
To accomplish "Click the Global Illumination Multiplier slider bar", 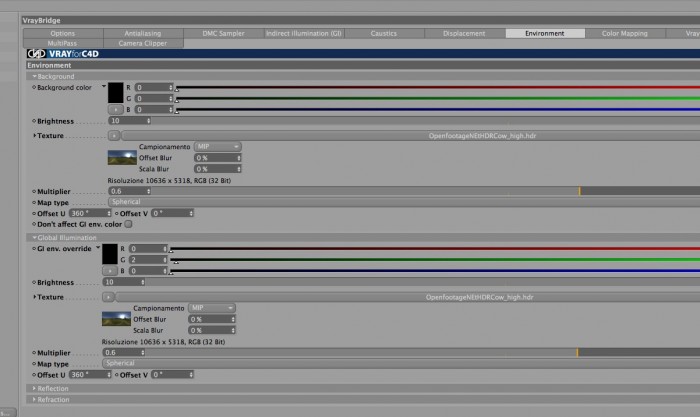I will (x=423, y=353).
